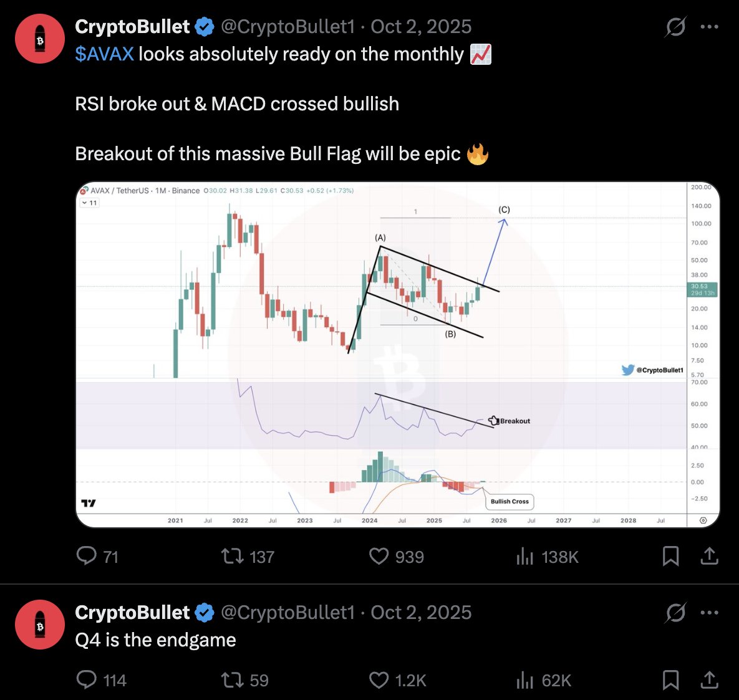Click @CryptoBullet1 handle on first tweet

(287, 27)
